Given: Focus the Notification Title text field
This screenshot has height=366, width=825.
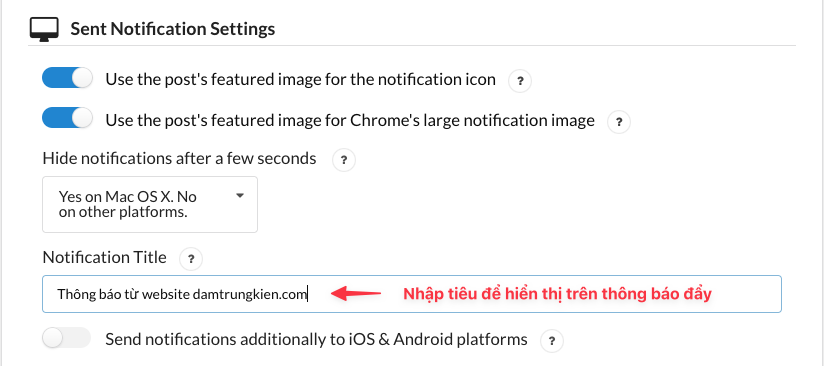Looking at the screenshot, I should [x=411, y=293].
